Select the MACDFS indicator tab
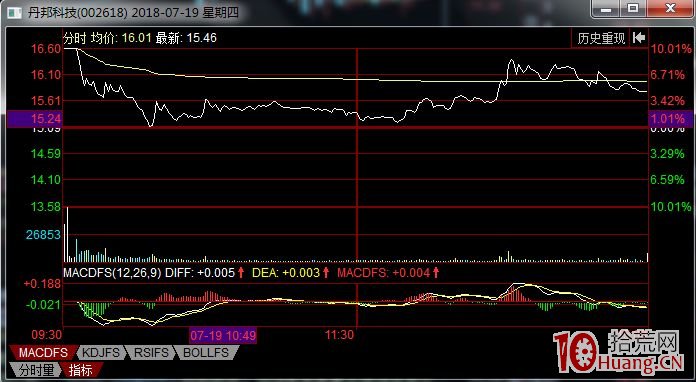 (43, 353)
